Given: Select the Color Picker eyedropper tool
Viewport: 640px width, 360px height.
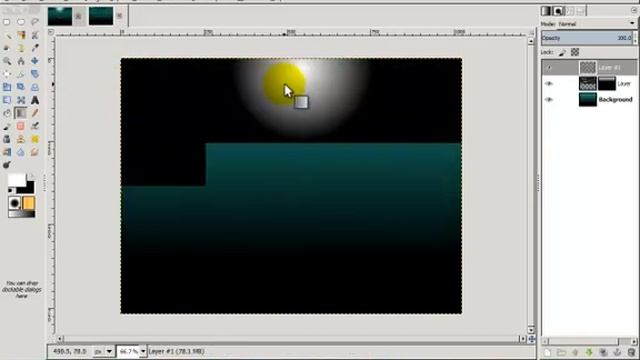Looking at the screenshot, I should [35, 48].
